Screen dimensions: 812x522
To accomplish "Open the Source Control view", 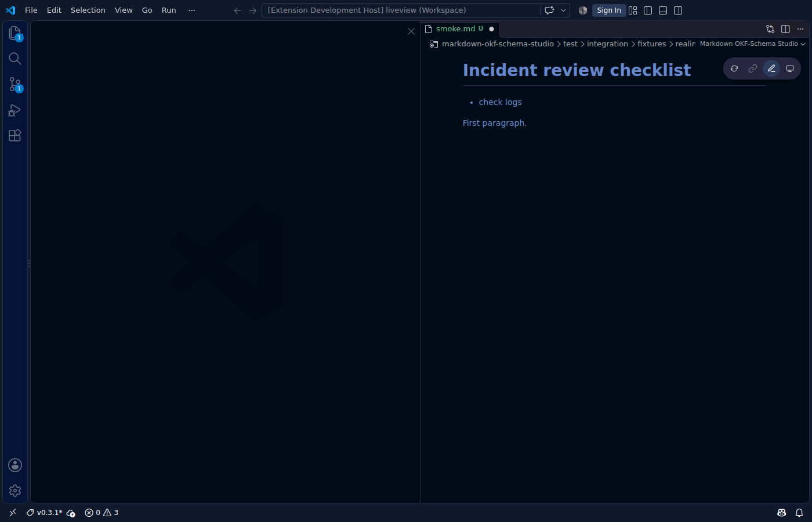I will tap(15, 84).
